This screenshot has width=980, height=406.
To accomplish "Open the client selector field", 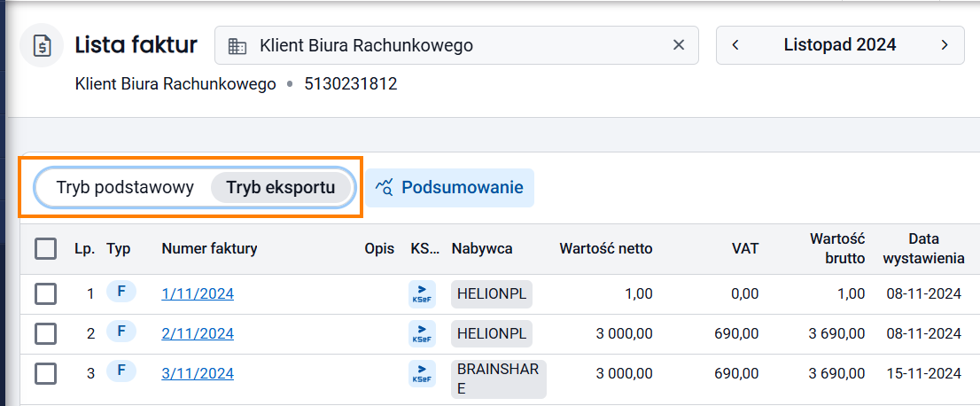I will (x=456, y=45).
